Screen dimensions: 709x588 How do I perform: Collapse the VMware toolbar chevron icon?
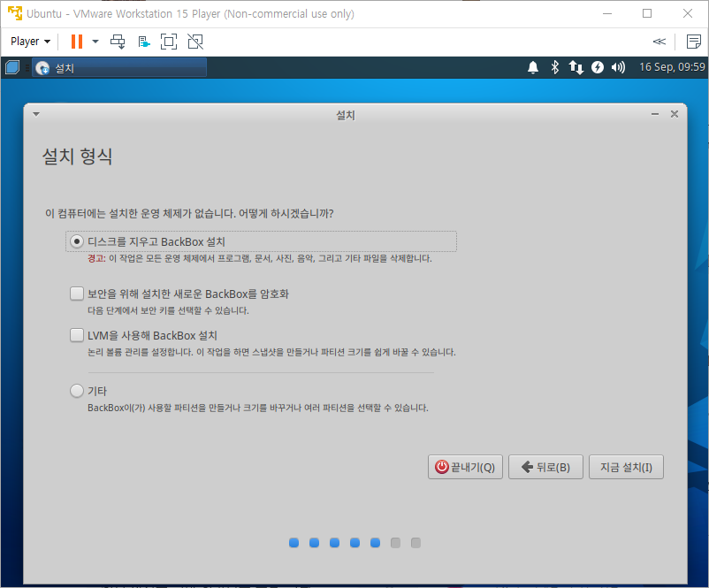(x=659, y=42)
